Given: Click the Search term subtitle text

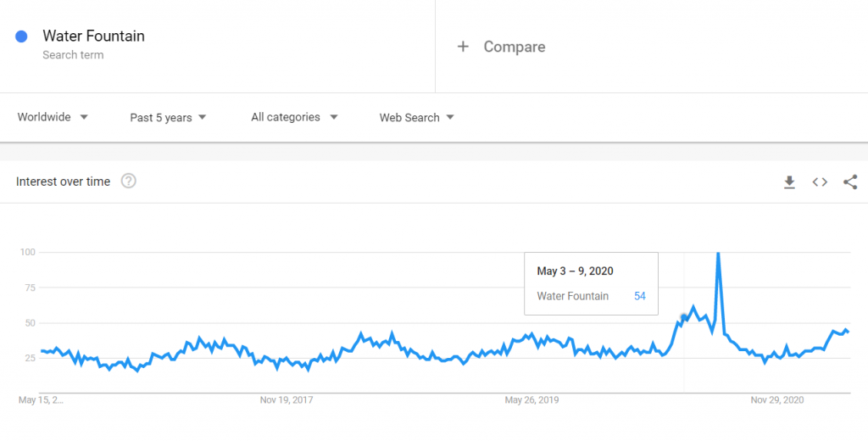Looking at the screenshot, I should tap(73, 55).
